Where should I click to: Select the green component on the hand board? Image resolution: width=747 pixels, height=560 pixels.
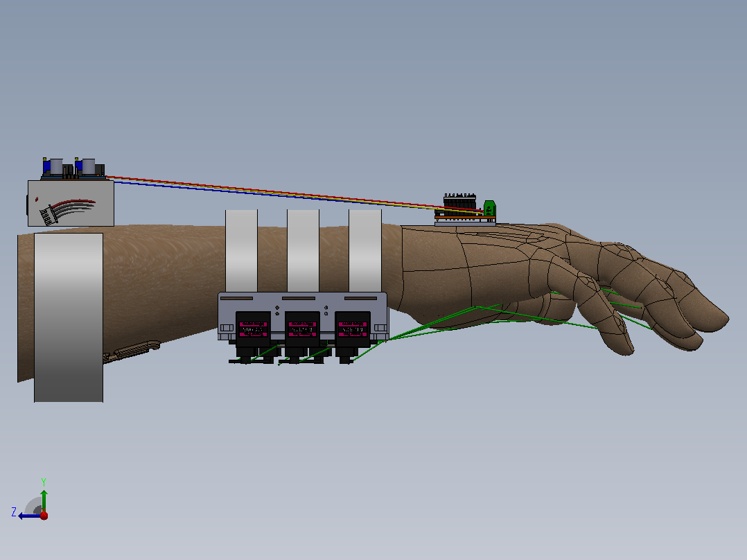point(490,209)
